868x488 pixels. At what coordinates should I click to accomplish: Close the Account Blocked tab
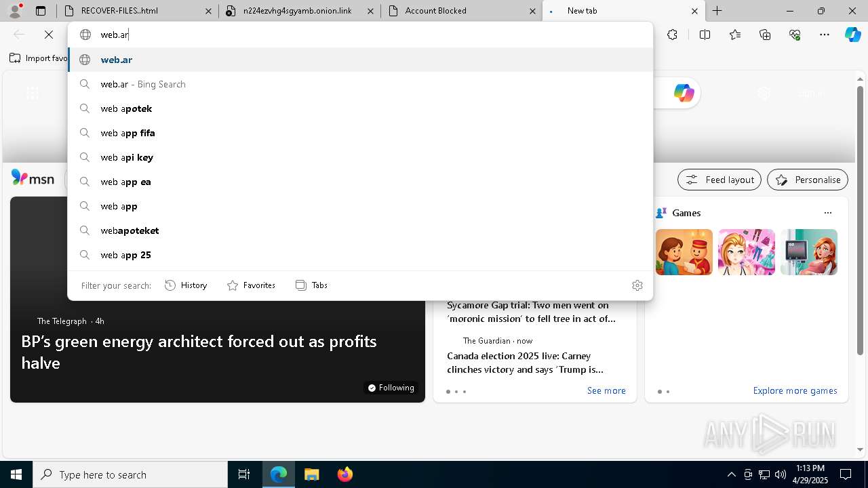pyautogui.click(x=533, y=11)
